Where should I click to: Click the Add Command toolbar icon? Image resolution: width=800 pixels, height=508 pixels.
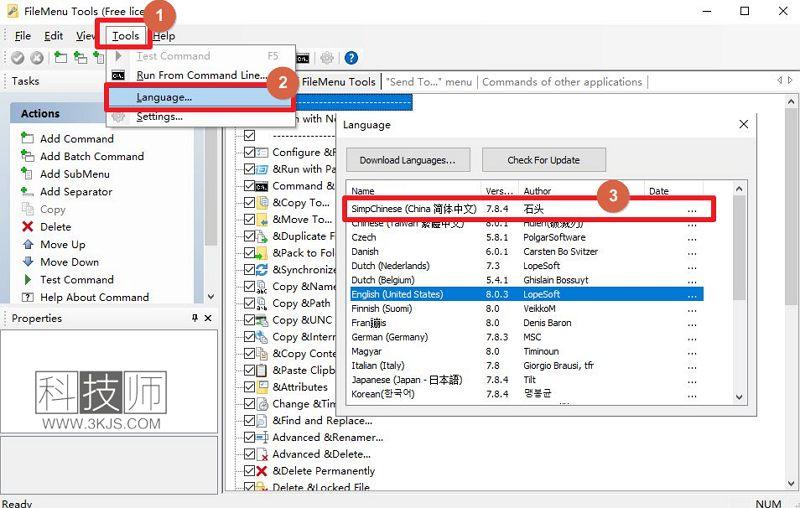coord(61,58)
